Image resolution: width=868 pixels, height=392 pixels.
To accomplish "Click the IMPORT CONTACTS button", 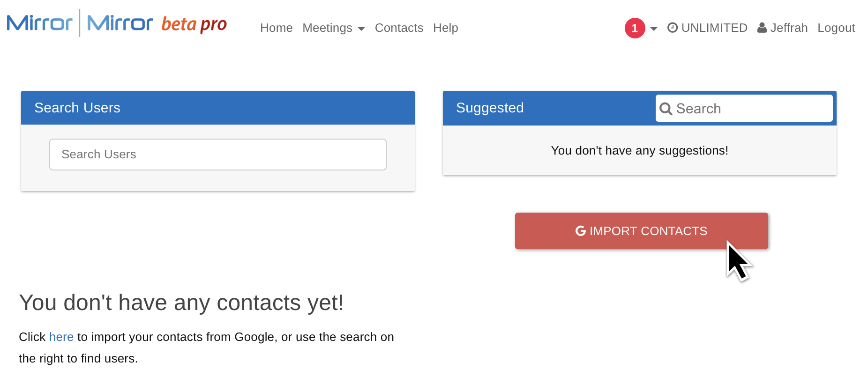I will (642, 231).
